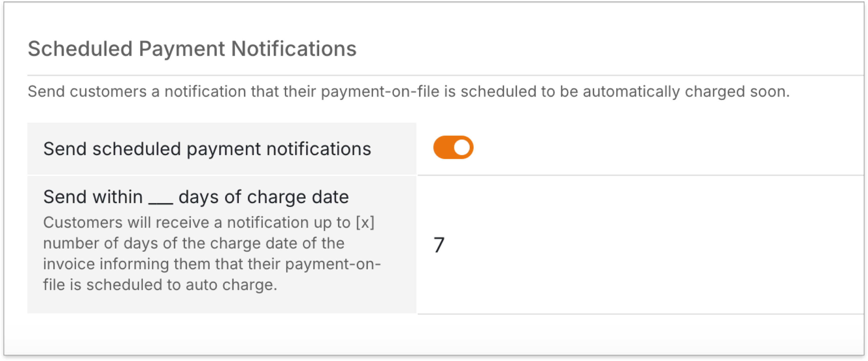Disable the scheduled payment notifications toggle
Image resolution: width=868 pixels, height=361 pixels.
(x=453, y=147)
